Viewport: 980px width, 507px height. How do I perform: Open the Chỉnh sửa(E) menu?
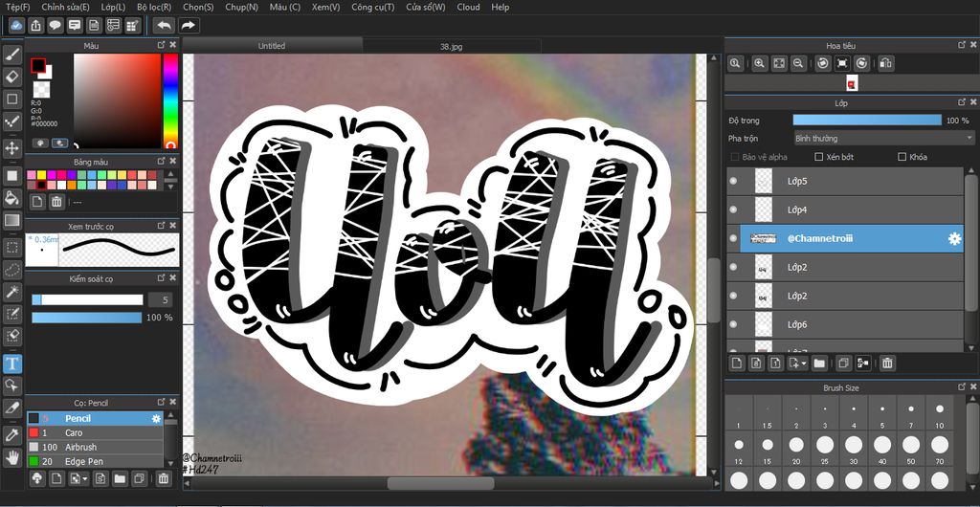(66, 7)
